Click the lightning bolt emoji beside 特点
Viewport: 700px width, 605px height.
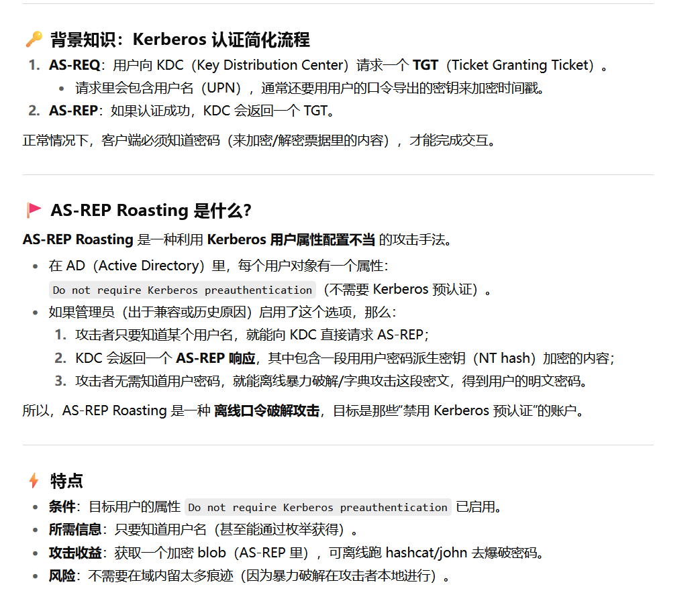coord(34,481)
